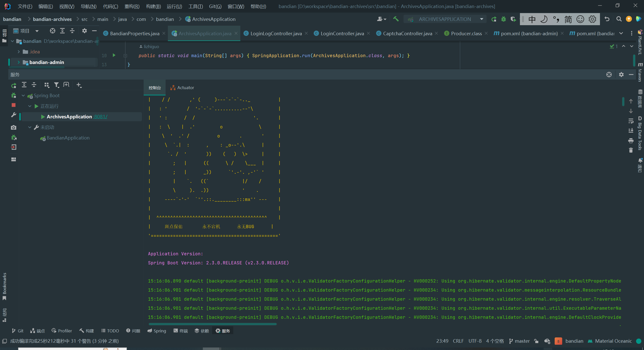Collapse the 未启动 group
The width and height of the screenshot is (644, 350).
tap(30, 127)
